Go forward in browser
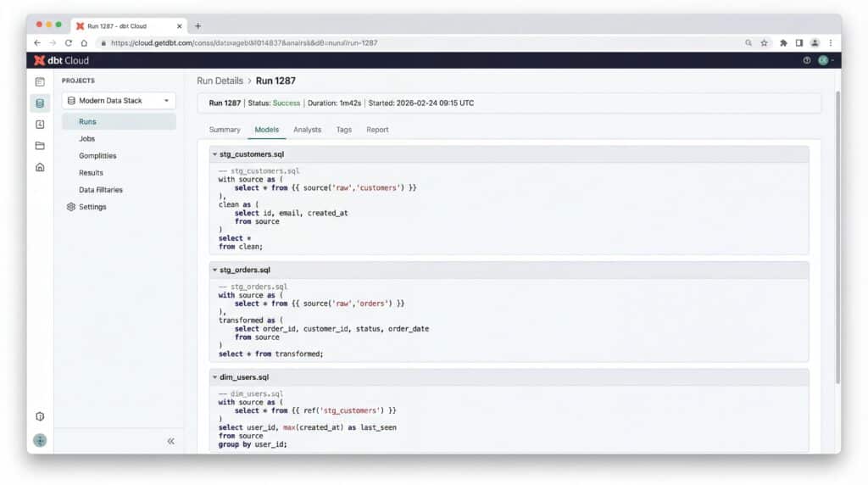868x485 pixels. pos(53,42)
